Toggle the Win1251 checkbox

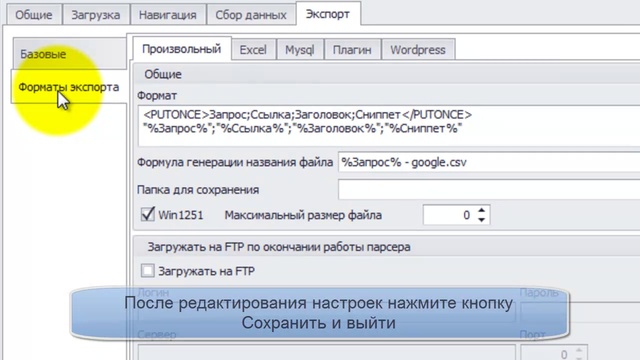148,215
